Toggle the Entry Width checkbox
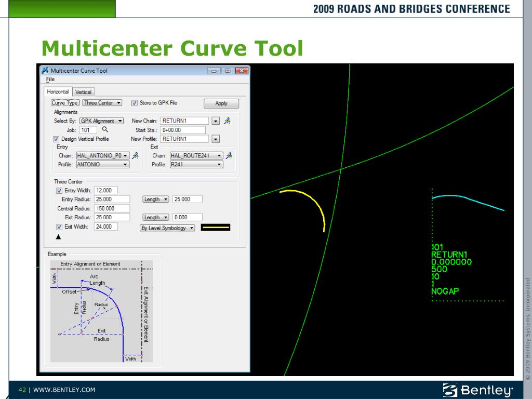The image size is (532, 399). [59, 191]
